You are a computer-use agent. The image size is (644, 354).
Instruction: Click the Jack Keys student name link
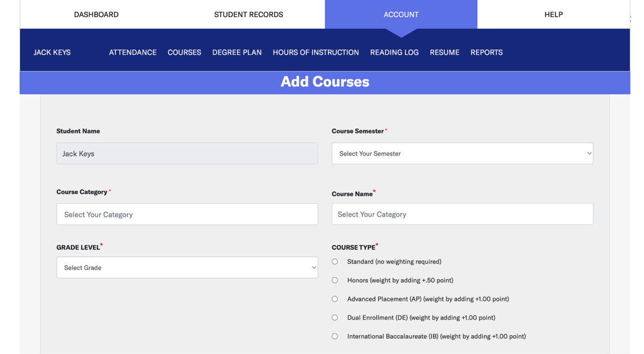tap(52, 52)
